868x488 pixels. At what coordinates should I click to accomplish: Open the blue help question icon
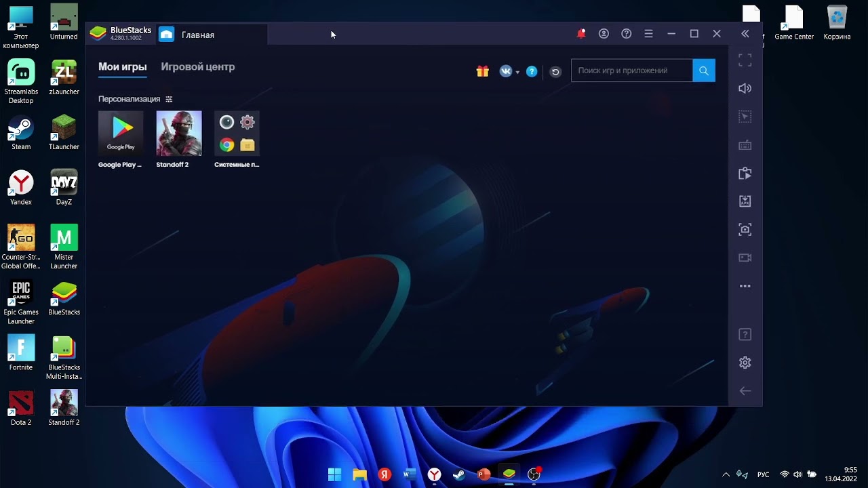532,71
